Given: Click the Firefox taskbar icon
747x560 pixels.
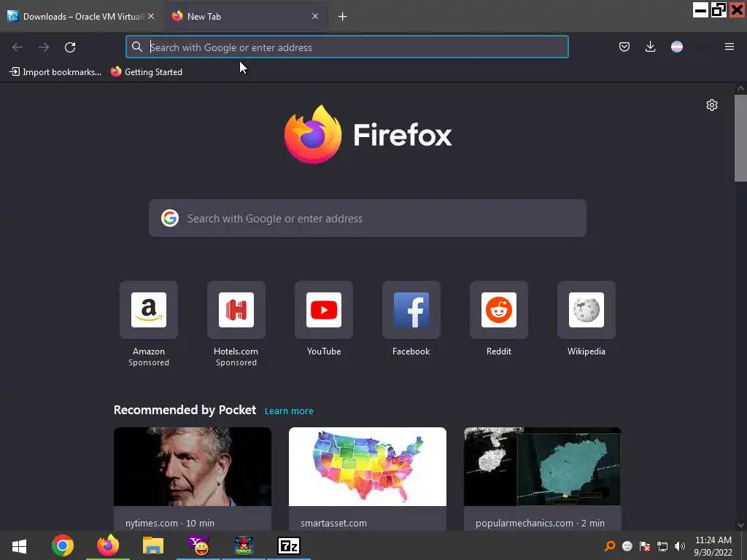Looking at the screenshot, I should pos(108,545).
